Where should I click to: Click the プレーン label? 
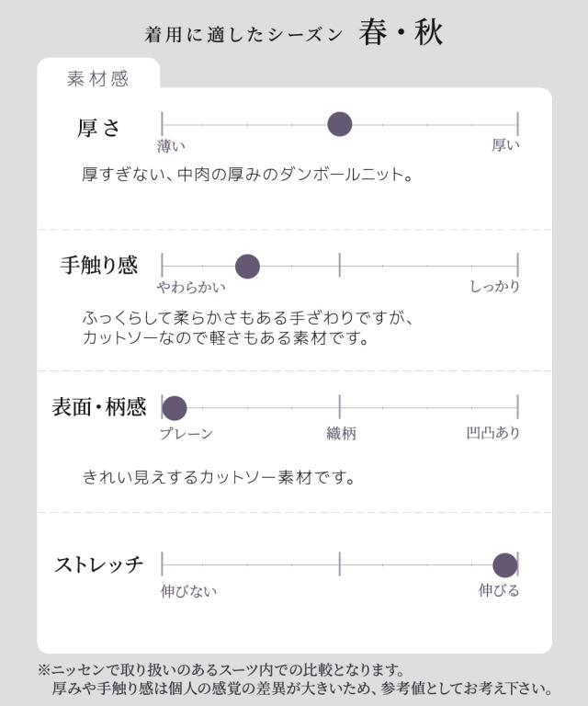coord(187,433)
